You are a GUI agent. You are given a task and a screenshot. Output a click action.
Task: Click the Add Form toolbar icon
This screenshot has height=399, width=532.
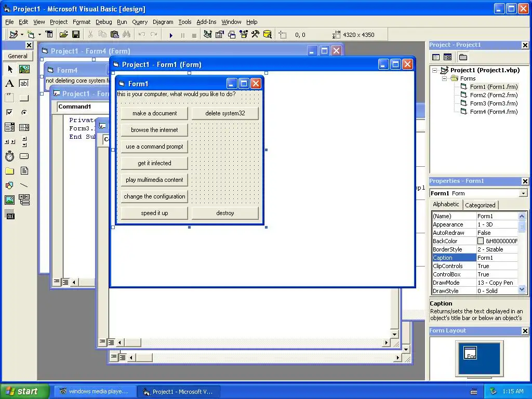(x=31, y=35)
